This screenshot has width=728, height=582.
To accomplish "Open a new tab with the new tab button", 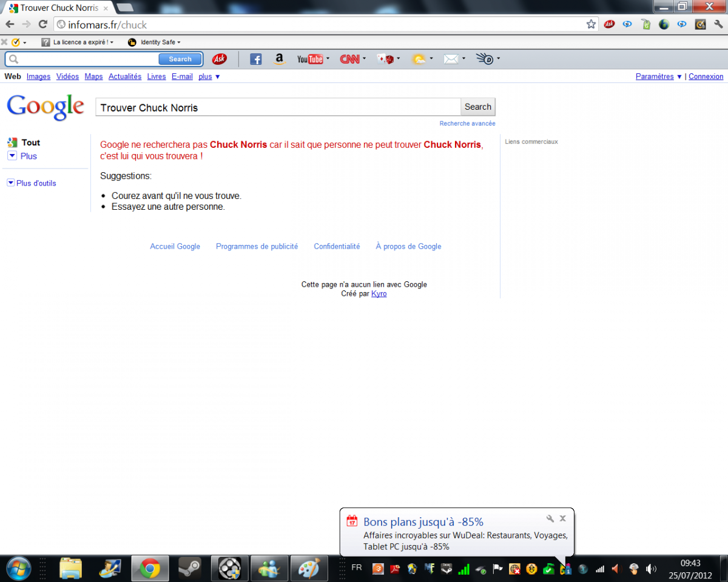I will point(124,7).
